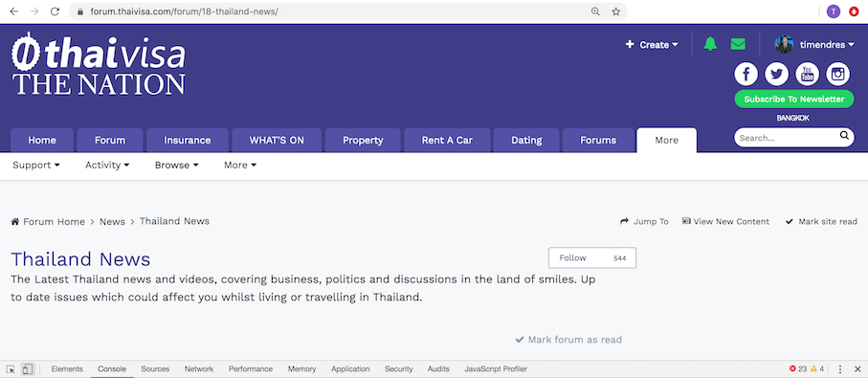Expand the timendres account menu
Image resolution: width=868 pixels, height=378 pixels.
(827, 45)
